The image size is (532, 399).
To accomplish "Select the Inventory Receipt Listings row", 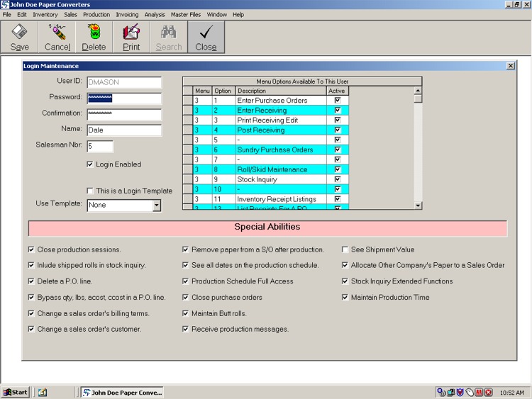I will click(x=270, y=199).
